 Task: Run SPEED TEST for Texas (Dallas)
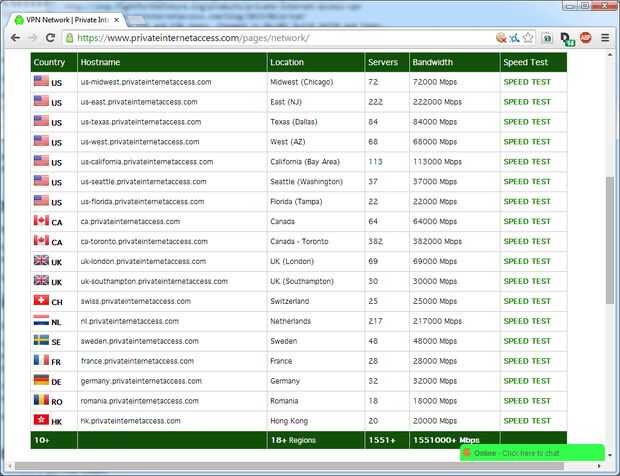527,122
